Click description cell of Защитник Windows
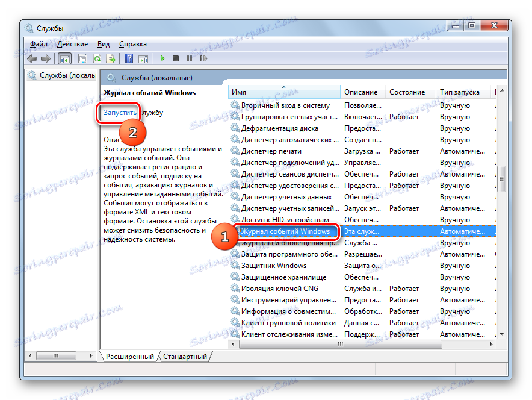 click(x=362, y=266)
